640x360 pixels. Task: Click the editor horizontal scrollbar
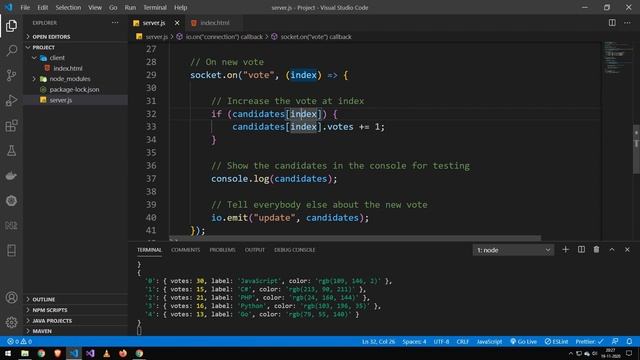pos(355,238)
